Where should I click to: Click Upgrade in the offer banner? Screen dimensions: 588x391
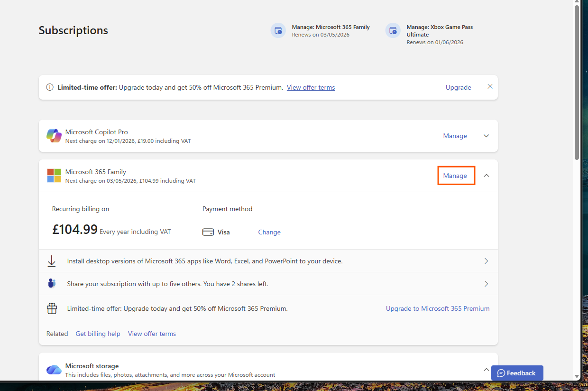click(459, 87)
